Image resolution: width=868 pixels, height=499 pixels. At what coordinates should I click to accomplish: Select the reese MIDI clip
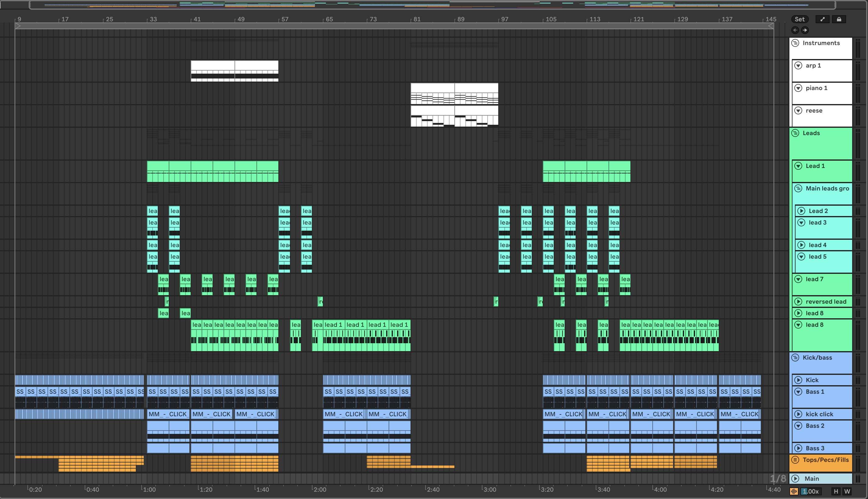(x=432, y=116)
